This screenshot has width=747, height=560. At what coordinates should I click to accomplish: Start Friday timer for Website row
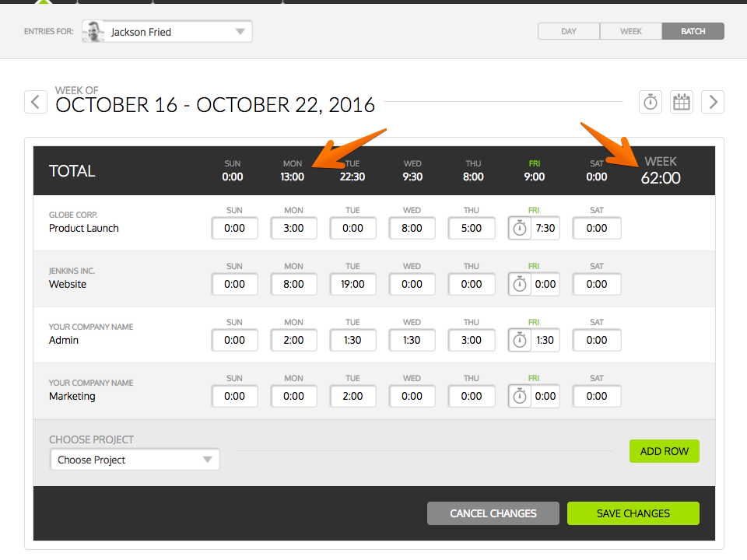click(x=520, y=285)
